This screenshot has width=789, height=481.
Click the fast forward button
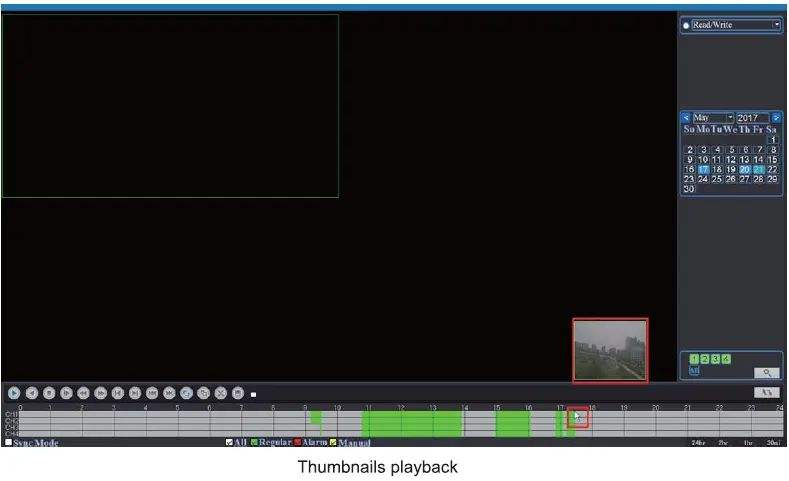(101, 393)
